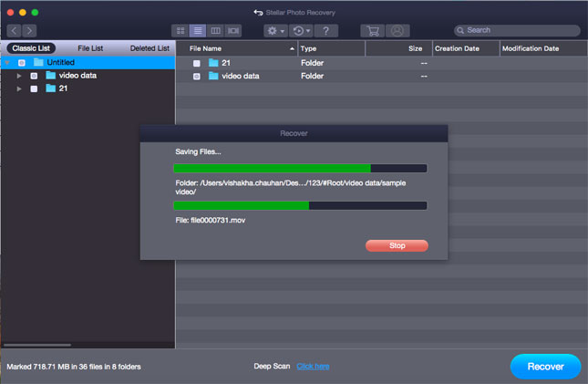The height and width of the screenshot is (384, 588).
Task: Click the Untitled folder icon in tree
Action: (x=38, y=62)
